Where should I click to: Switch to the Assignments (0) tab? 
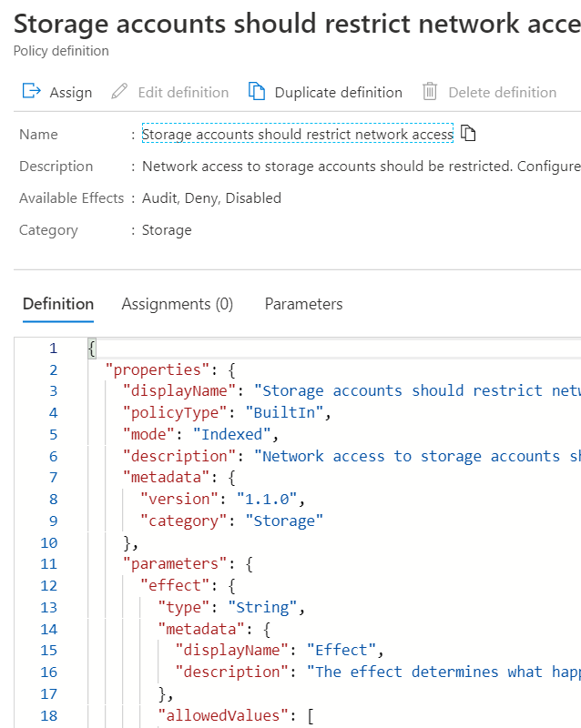click(x=177, y=303)
